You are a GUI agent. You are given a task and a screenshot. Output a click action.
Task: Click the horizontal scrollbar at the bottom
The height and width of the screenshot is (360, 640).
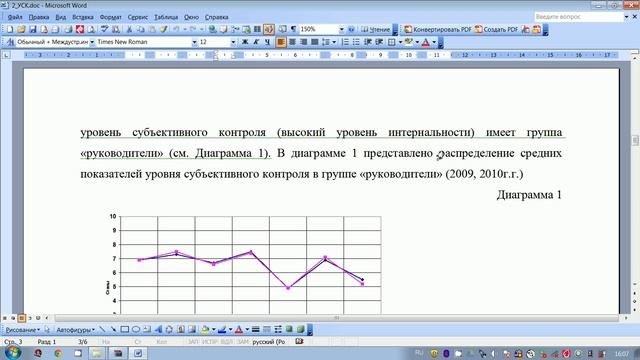[x=337, y=318]
